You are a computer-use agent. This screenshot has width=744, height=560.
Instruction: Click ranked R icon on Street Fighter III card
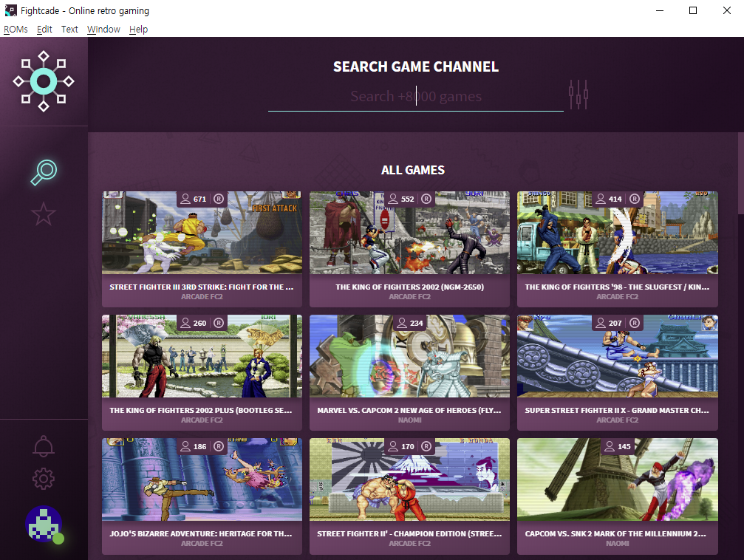(218, 199)
